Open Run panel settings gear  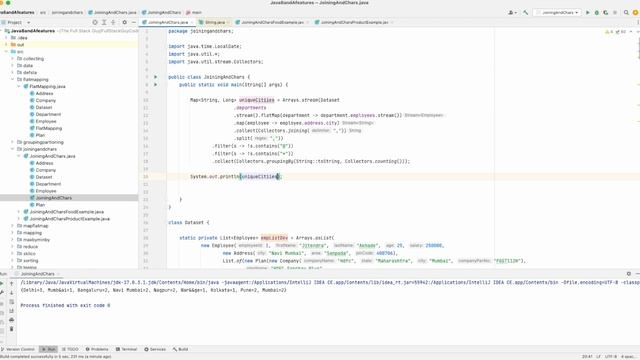[x=629, y=274]
